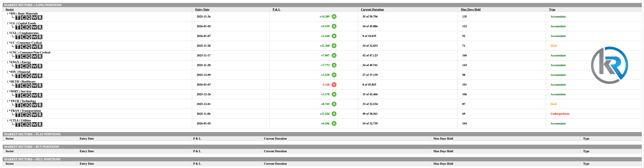Click the T icon under Transportation

[x=18, y=115]
